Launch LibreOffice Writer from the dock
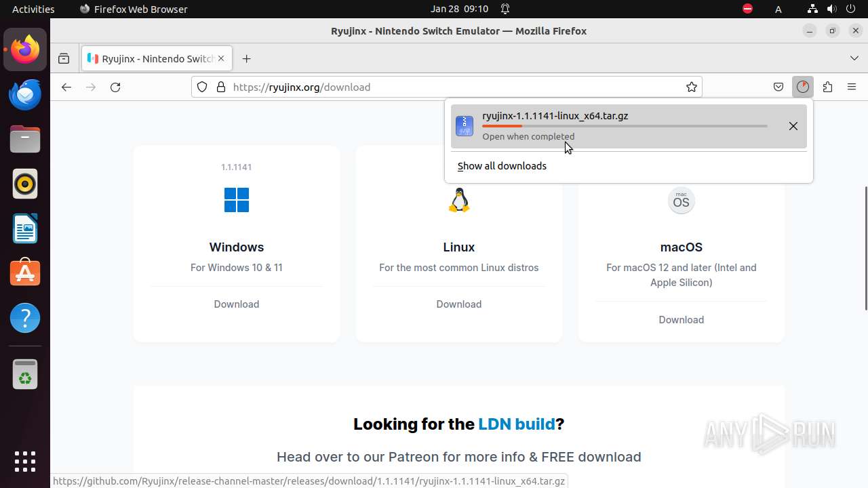 point(25,228)
